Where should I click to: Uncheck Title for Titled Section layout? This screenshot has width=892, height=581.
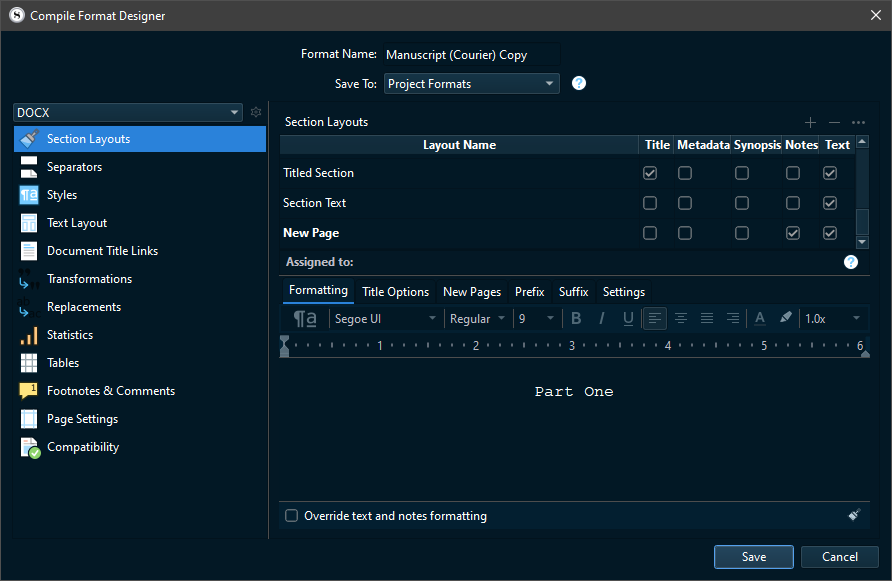pyautogui.click(x=650, y=173)
